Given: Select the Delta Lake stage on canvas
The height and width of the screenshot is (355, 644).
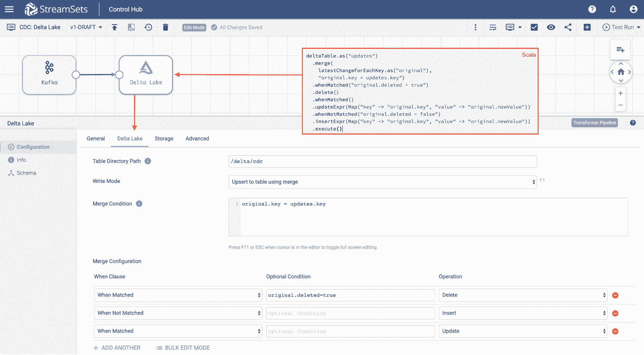Looking at the screenshot, I should pos(146,75).
